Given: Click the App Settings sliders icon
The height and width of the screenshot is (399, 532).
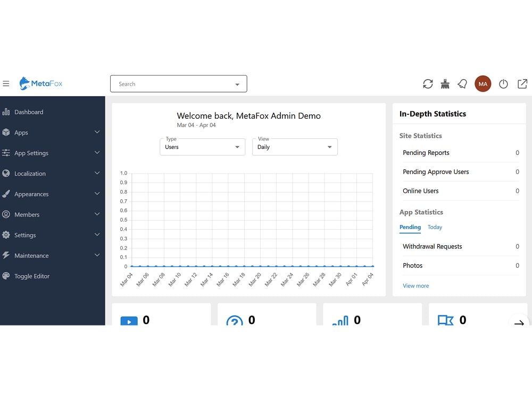Looking at the screenshot, I should [x=6, y=153].
